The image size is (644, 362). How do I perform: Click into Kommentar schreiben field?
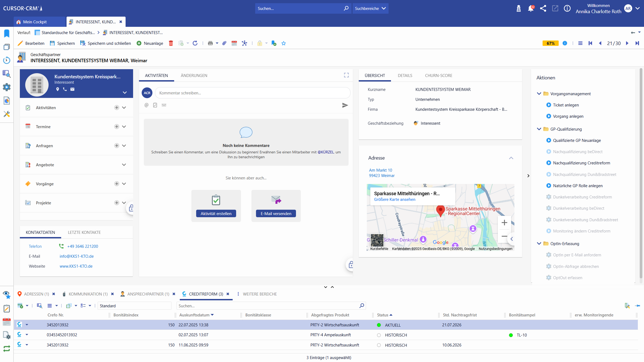253,93
